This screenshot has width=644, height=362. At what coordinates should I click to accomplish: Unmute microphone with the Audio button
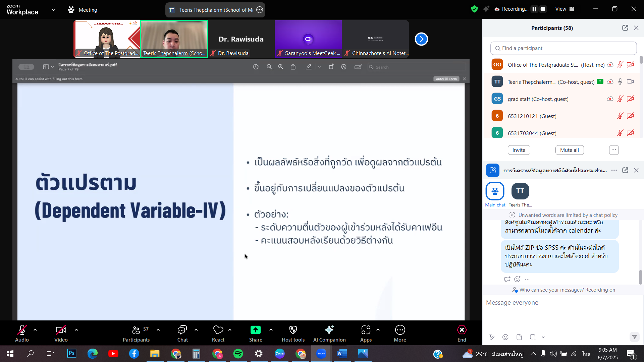point(22,330)
